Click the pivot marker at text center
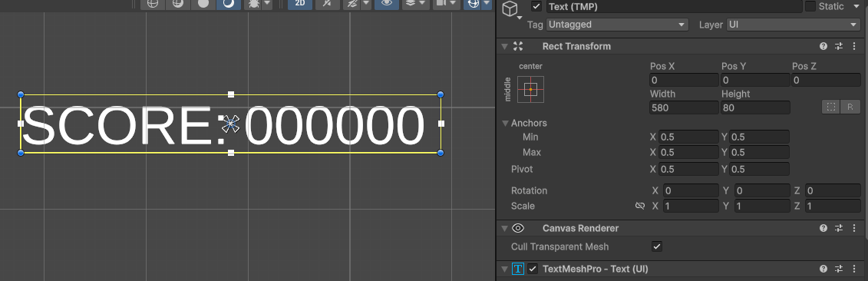The image size is (868, 281). (231, 124)
